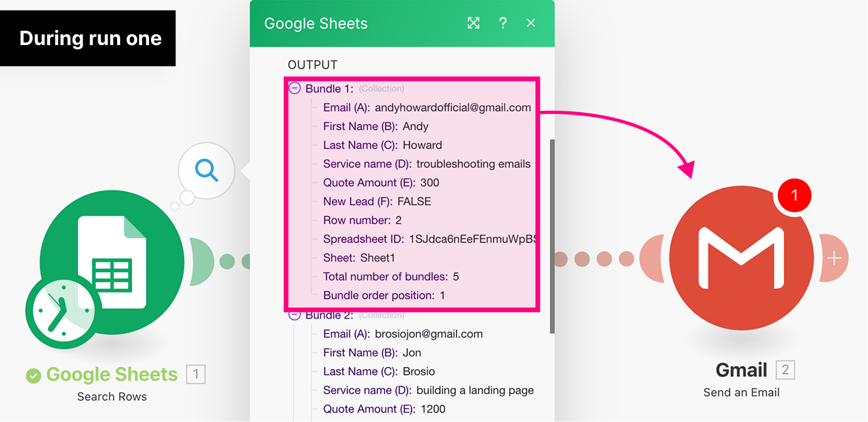Viewport: 868px width, 422px height.
Task: Select the Gmail module label
Action: click(741, 371)
